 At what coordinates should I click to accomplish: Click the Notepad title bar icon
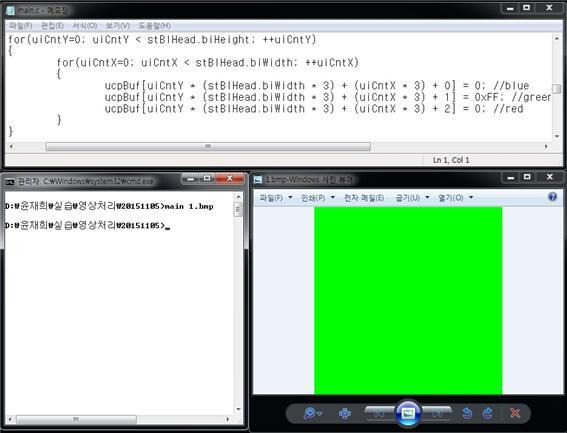pyautogui.click(x=10, y=10)
